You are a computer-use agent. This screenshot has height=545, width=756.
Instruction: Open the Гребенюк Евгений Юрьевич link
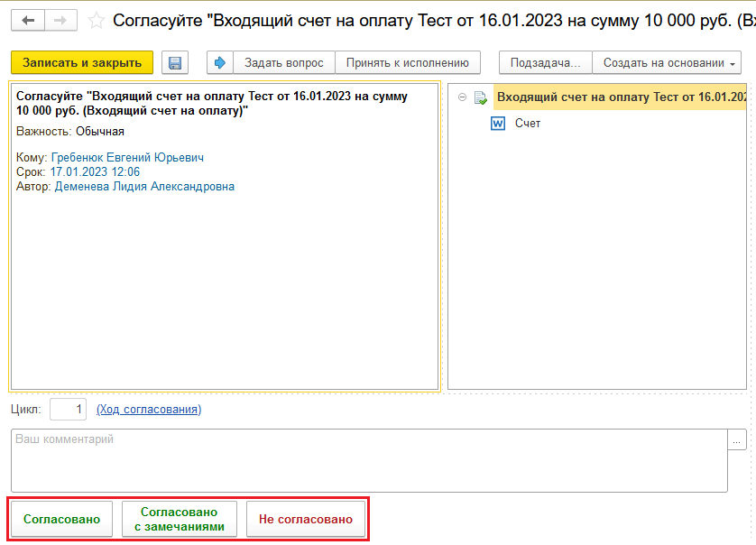coord(127,158)
